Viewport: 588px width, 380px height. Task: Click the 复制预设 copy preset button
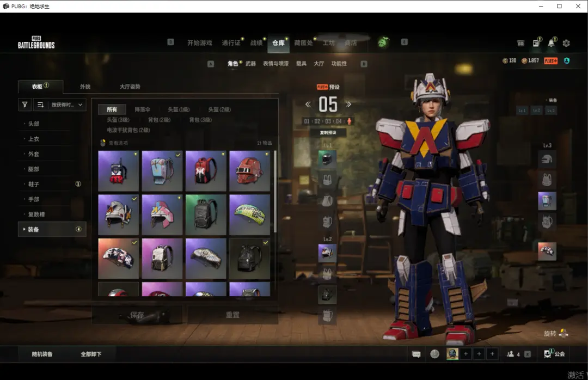[328, 132]
